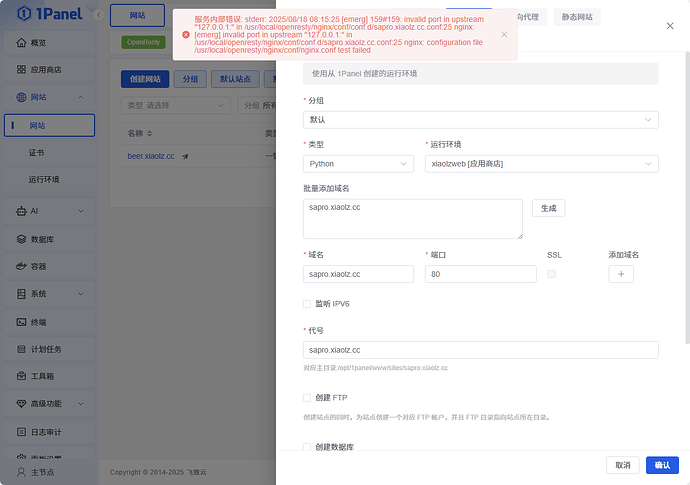Click the 端口 input showing 80
This screenshot has height=485, width=690.
pyautogui.click(x=481, y=274)
